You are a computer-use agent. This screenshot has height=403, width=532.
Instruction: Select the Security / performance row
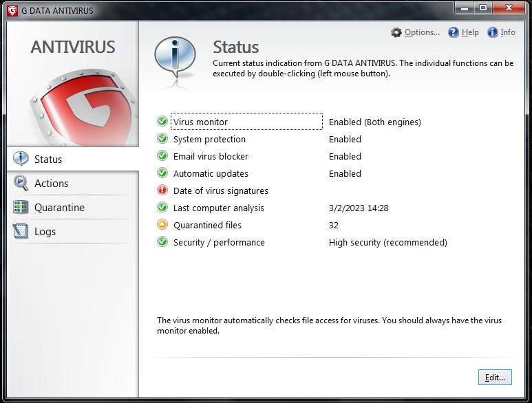246,242
